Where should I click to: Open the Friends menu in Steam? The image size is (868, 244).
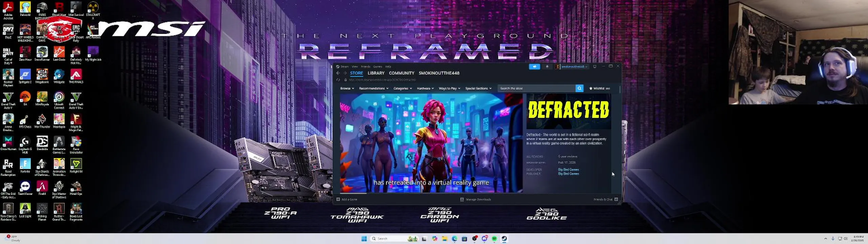[x=366, y=66]
